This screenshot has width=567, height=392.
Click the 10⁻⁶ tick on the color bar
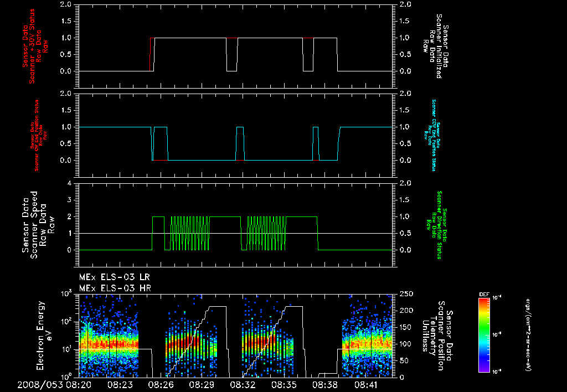click(x=497, y=371)
